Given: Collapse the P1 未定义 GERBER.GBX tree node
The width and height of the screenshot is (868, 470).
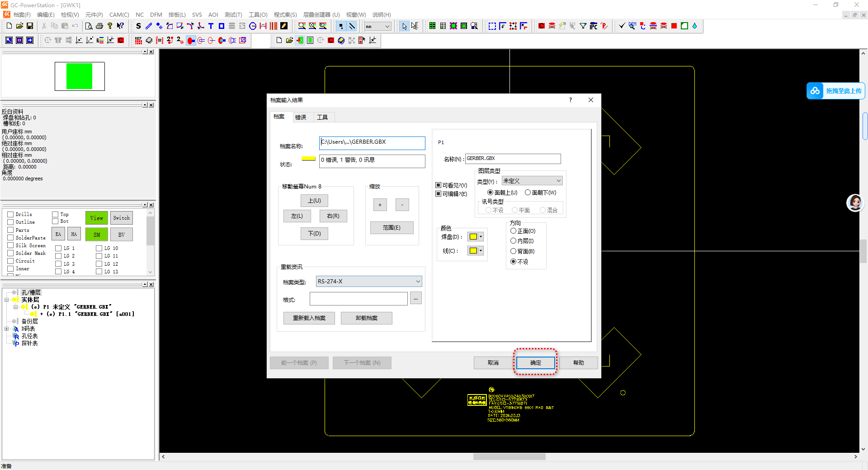Looking at the screenshot, I should 15,307.
